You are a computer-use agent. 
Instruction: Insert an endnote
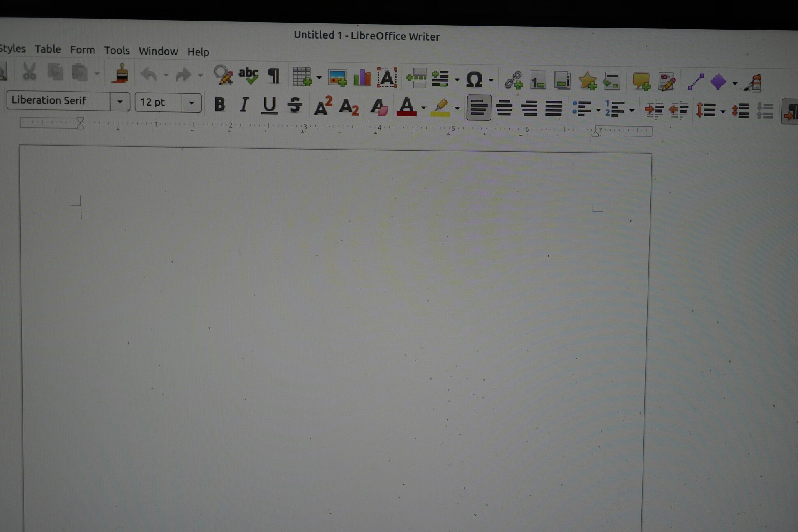coord(563,81)
